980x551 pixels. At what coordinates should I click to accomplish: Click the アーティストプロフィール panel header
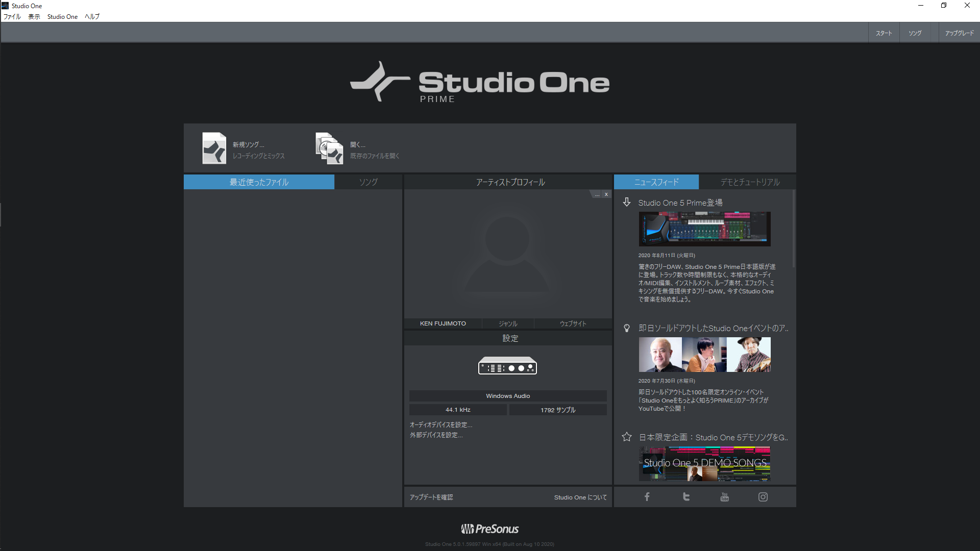pos(510,182)
